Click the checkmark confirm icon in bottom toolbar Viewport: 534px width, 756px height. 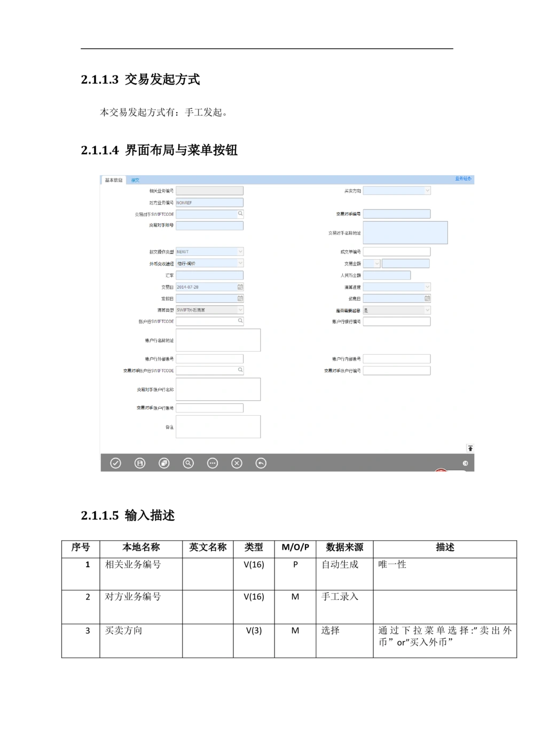(115, 463)
